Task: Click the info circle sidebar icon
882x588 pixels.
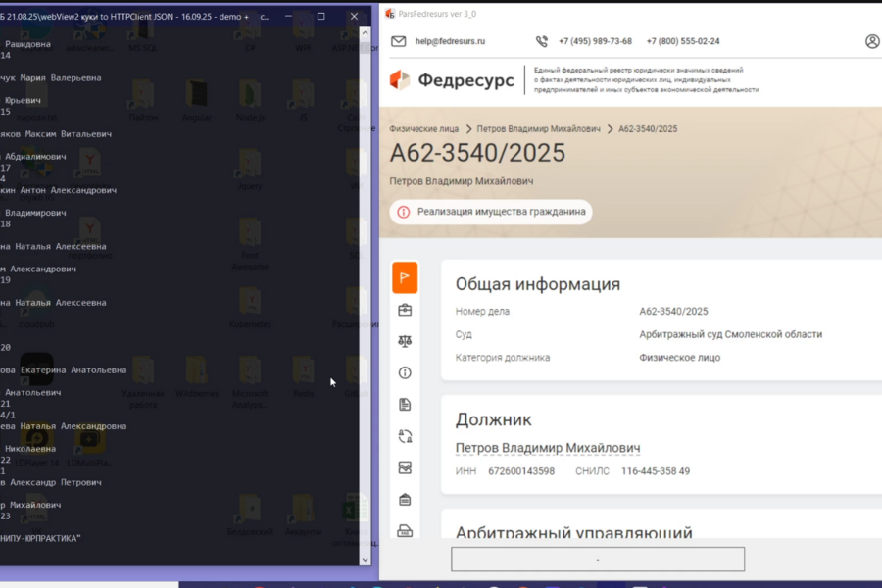Action: click(405, 372)
